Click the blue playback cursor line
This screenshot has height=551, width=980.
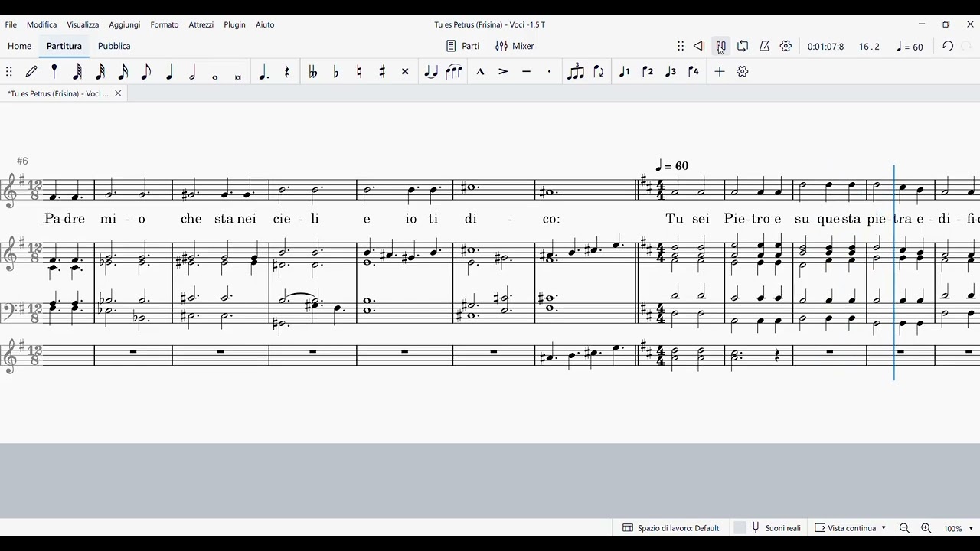pos(893,272)
